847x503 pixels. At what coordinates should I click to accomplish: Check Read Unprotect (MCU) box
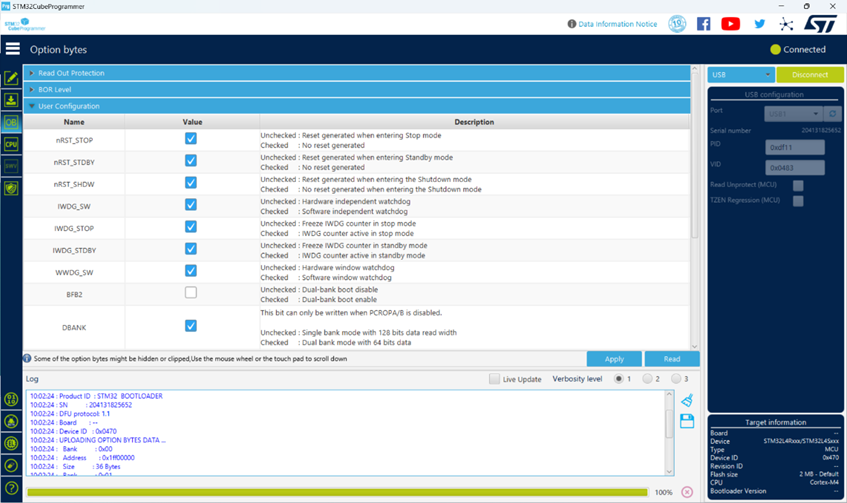point(798,185)
